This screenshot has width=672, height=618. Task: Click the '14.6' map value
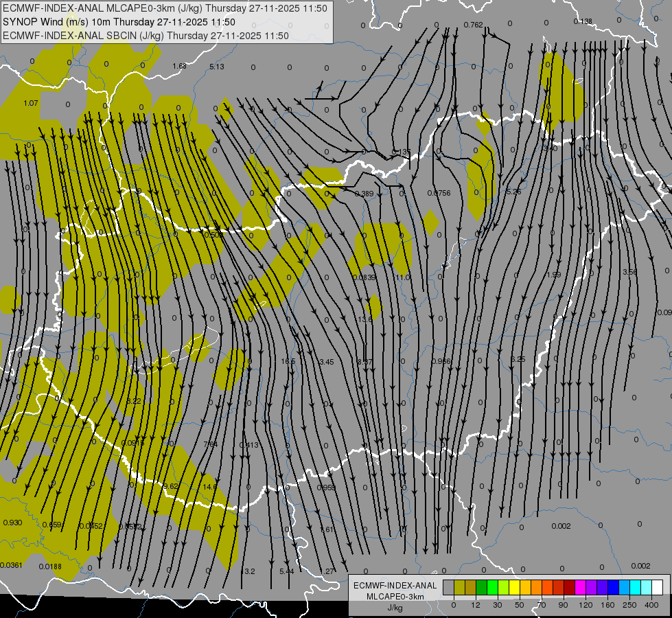pos(209,487)
